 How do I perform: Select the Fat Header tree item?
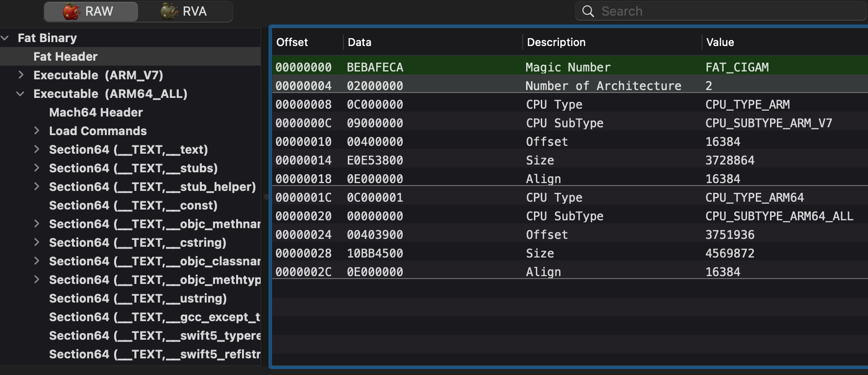tap(65, 56)
